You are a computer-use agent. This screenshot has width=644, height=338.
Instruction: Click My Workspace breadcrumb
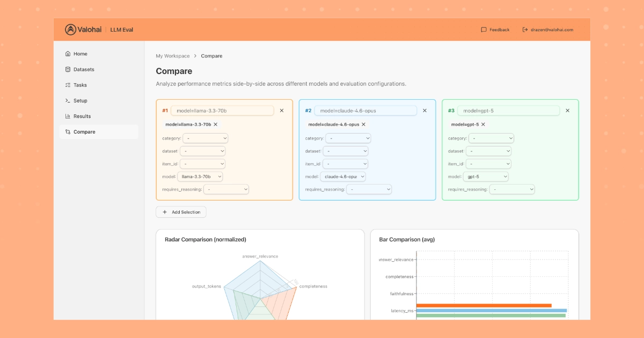pos(172,56)
